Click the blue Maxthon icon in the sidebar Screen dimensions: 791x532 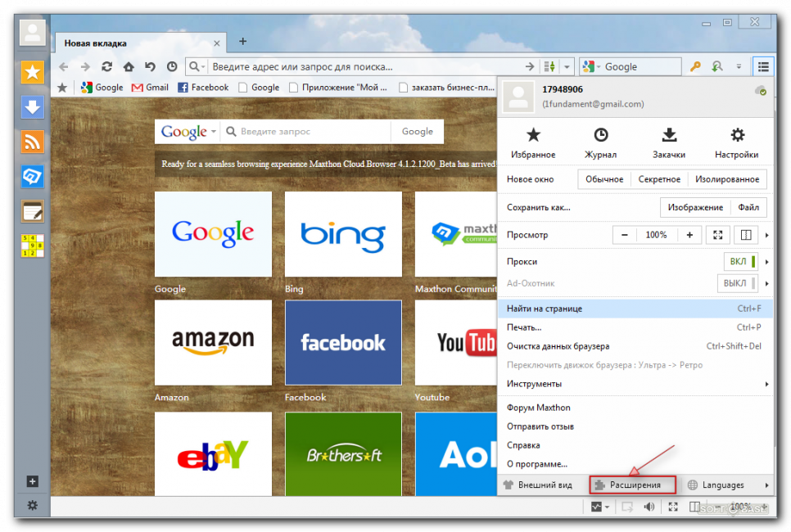pyautogui.click(x=32, y=177)
